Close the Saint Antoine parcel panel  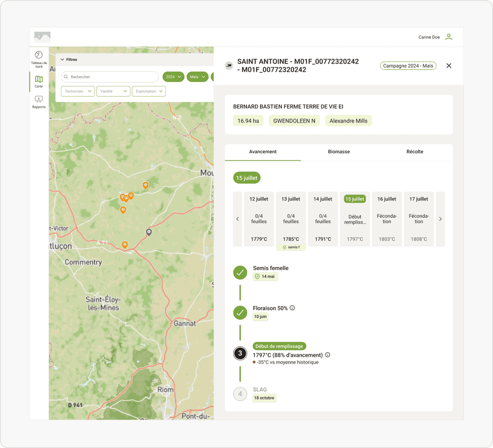(449, 66)
